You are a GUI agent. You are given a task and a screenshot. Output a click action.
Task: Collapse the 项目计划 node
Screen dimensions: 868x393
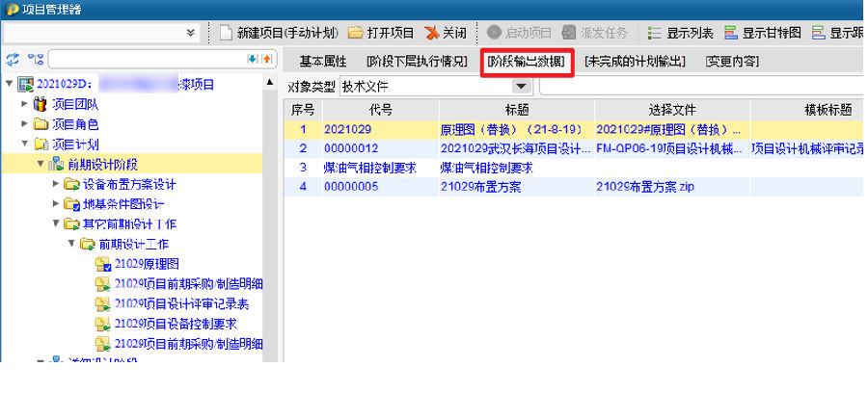24,144
